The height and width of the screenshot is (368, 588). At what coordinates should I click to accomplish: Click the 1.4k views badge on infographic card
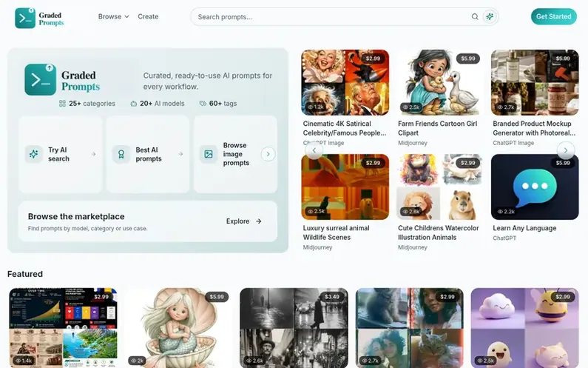24,361
